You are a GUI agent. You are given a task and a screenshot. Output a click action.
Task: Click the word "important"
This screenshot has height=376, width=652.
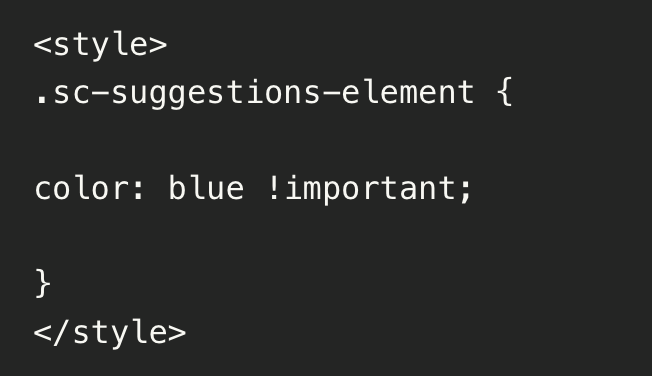pyautogui.click(x=370, y=190)
